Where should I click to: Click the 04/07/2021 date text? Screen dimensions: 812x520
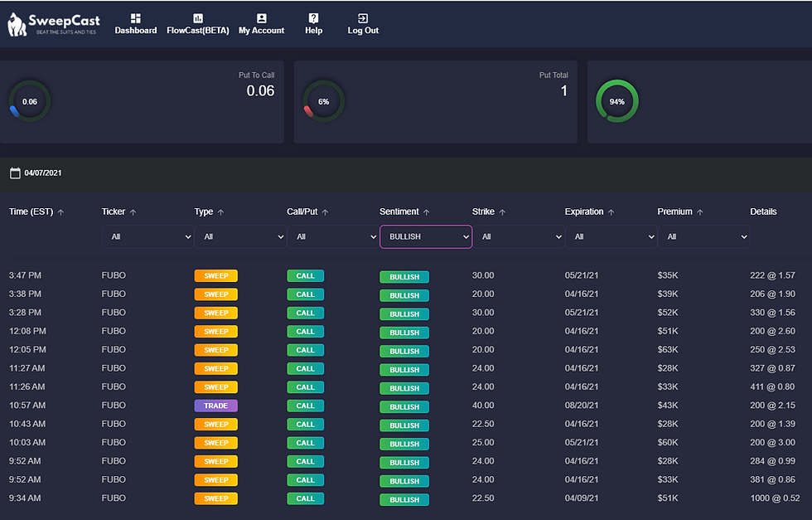click(x=43, y=173)
